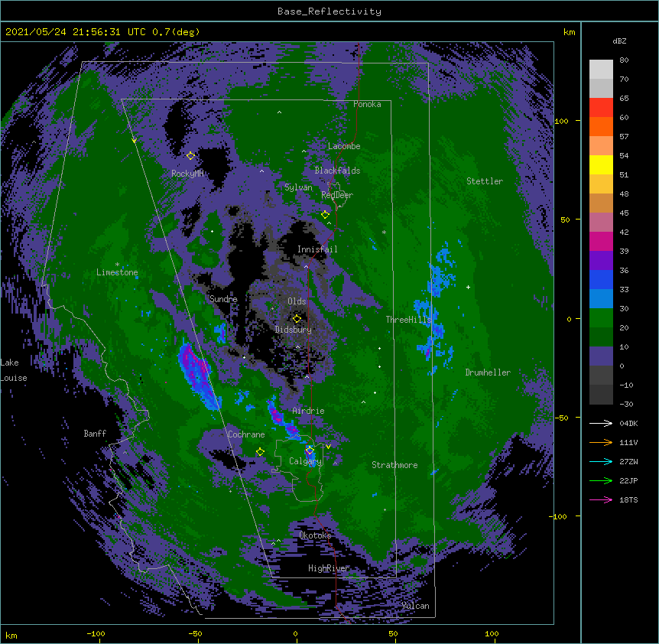The image size is (659, 644).
Task: Select the 54 dBZ yellow color swatch
Action: tap(601, 164)
